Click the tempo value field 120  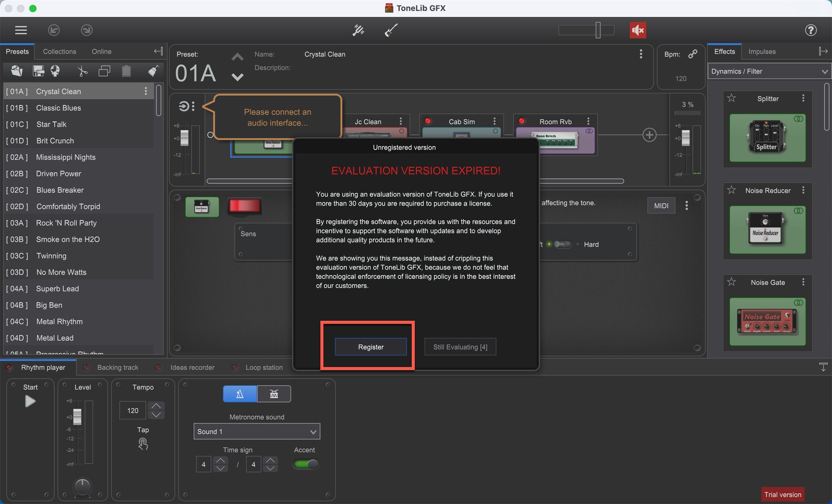[133, 410]
